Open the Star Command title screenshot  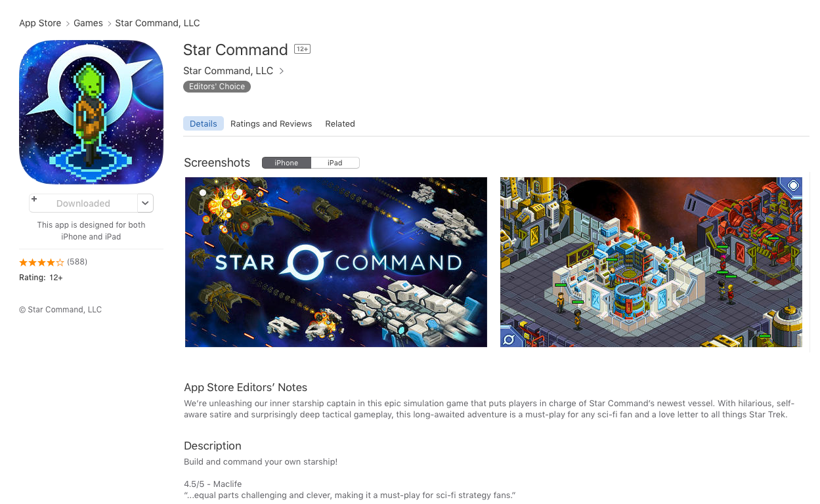[336, 262]
